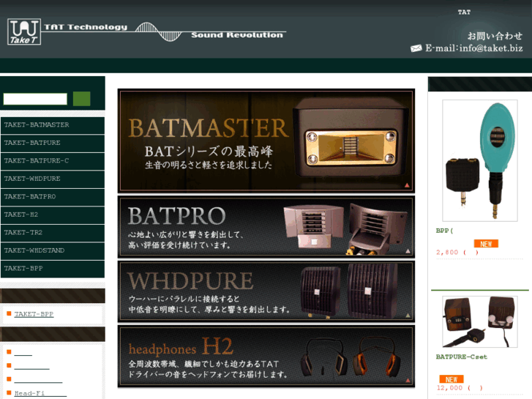Image resolution: width=532 pixels, height=399 pixels.
Task: Click the BPP product image
Action: pyautogui.click(x=480, y=160)
